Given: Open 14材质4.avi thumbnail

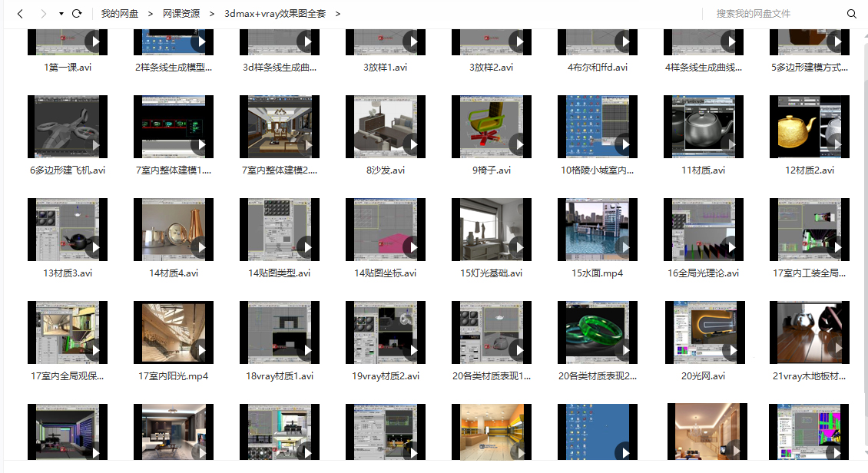Looking at the screenshot, I should pyautogui.click(x=174, y=230).
